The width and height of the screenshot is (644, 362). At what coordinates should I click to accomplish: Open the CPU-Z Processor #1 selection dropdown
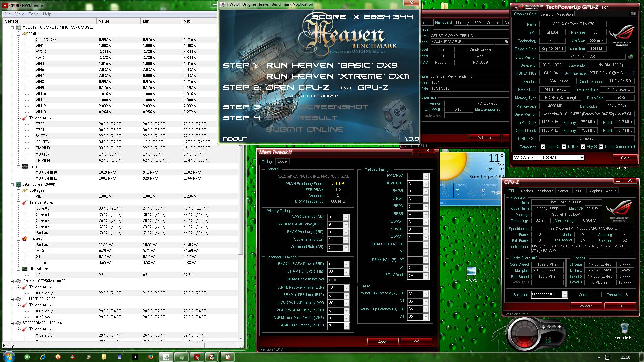[565, 294]
